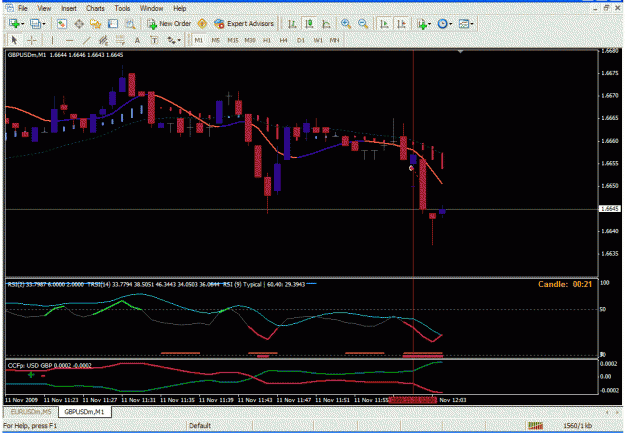Switch to the EURUSDm,M5 chart tab
Screen dimensions: 625x433
(31, 411)
